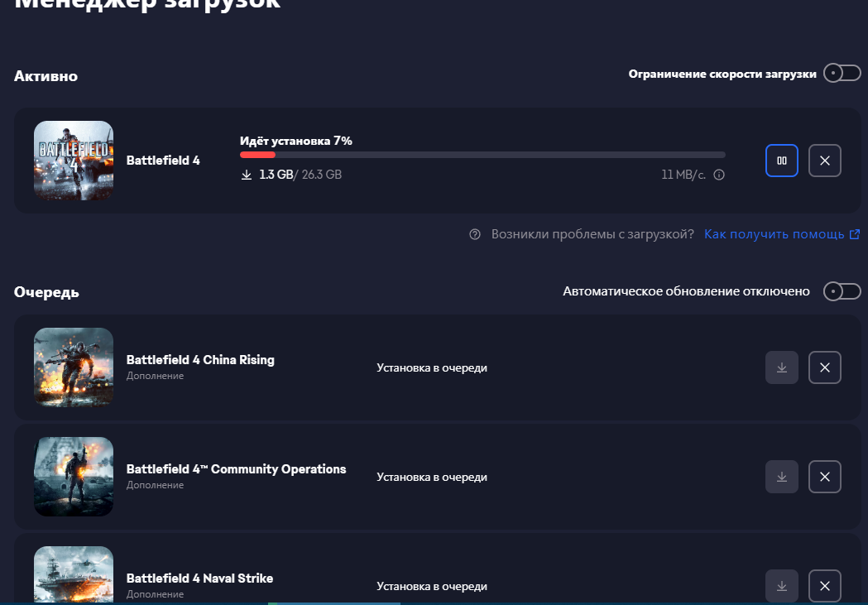This screenshot has height=605, width=868.
Task: Click the '11 MB/с.' speed value
Action: pyautogui.click(x=683, y=175)
